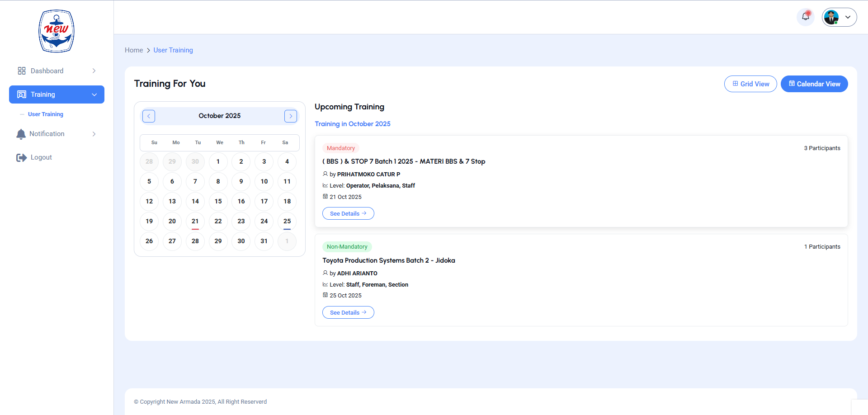Click the Mandatory badge
868x415 pixels.
[341, 148]
